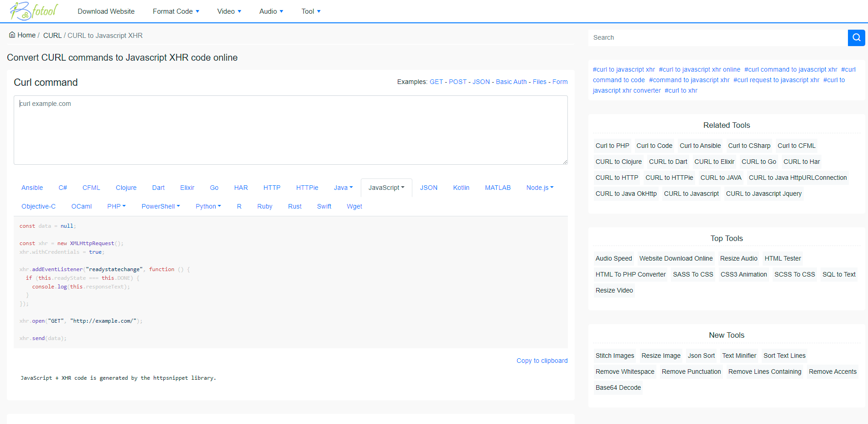Open the Video dropdown menu

[x=229, y=11]
